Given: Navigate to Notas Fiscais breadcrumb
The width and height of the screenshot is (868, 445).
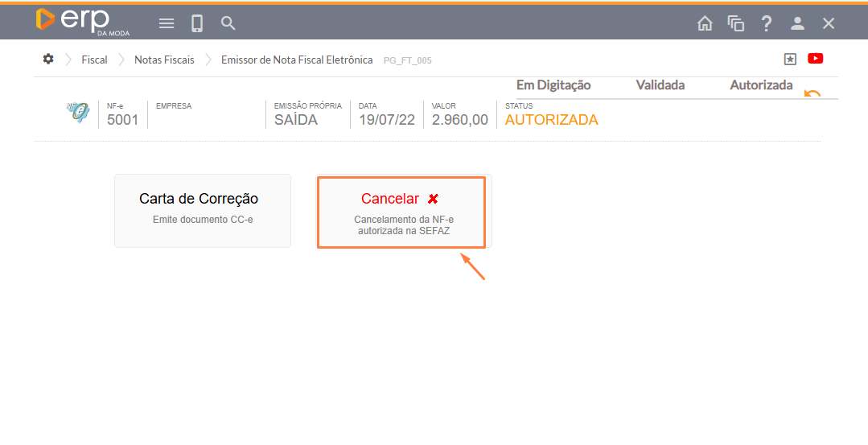Looking at the screenshot, I should (x=164, y=60).
